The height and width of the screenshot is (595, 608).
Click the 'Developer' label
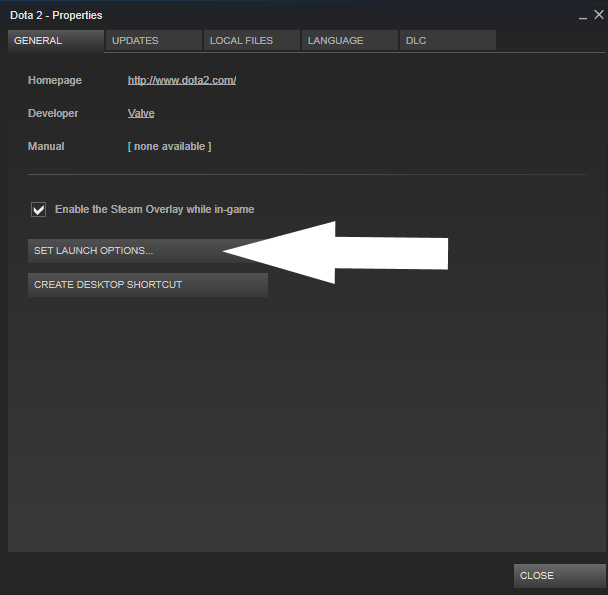[53, 113]
